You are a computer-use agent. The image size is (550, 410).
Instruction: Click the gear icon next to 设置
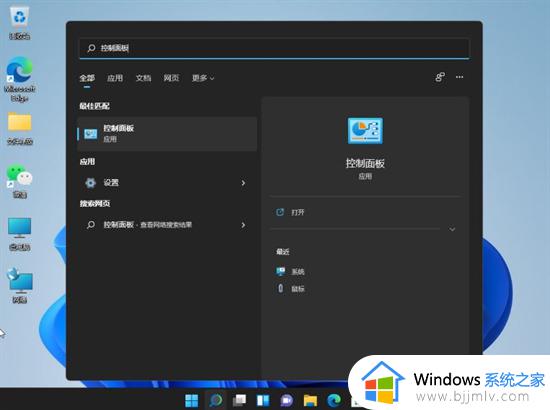point(90,183)
